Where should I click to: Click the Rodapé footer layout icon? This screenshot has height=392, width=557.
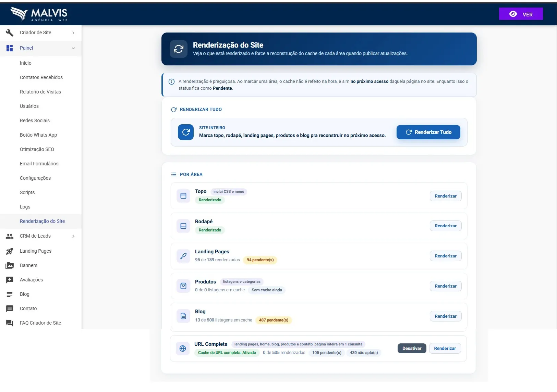(183, 226)
